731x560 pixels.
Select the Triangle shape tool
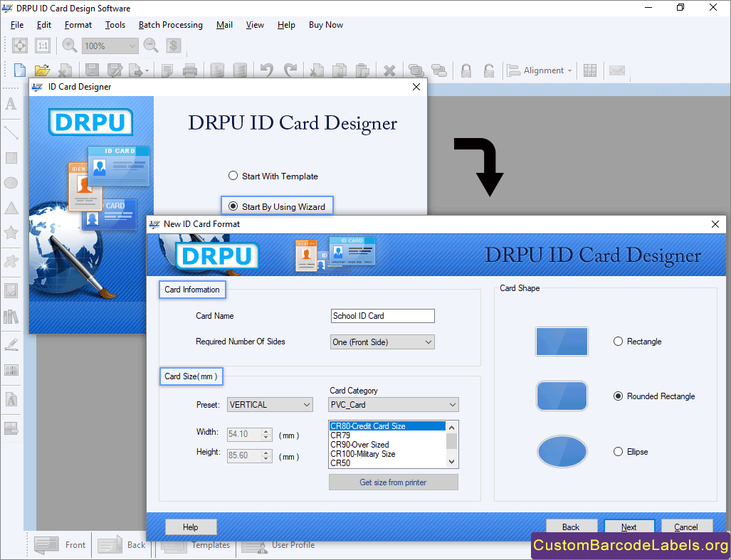(x=11, y=208)
